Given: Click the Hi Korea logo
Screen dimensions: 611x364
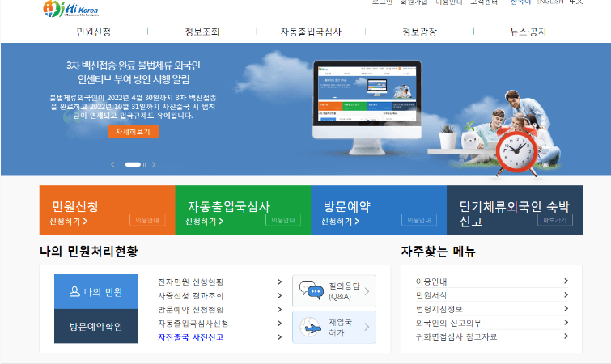Looking at the screenshot, I should pyautogui.click(x=70, y=9).
